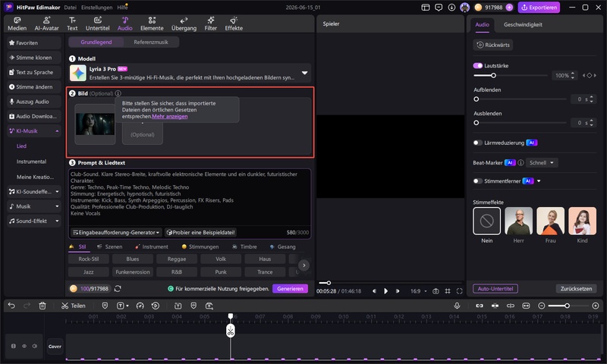Viewport: 607px width, 364px height.
Task: Show info tooltip next to Bild (Optional)
Action: point(118,93)
